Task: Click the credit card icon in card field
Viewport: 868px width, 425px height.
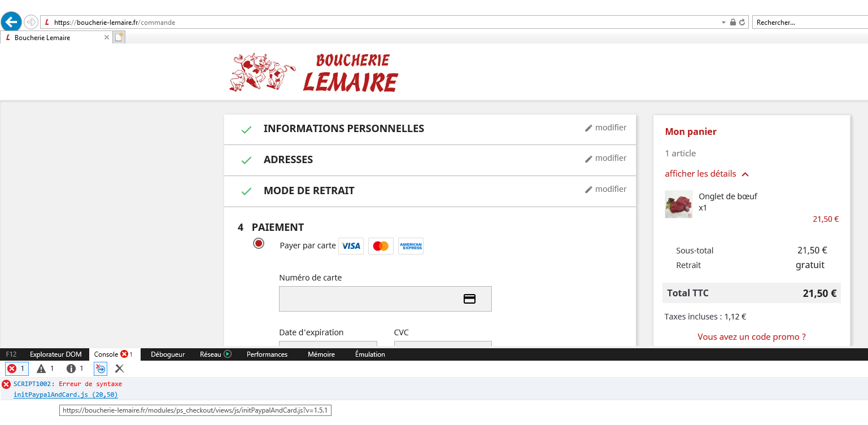Action: tap(469, 299)
